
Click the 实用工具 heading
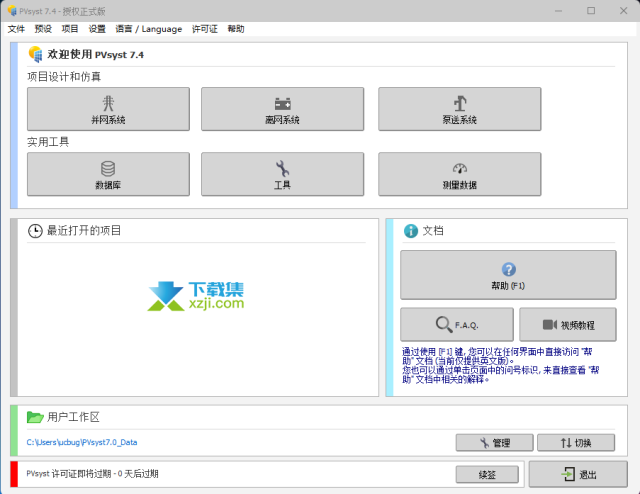pos(48,142)
